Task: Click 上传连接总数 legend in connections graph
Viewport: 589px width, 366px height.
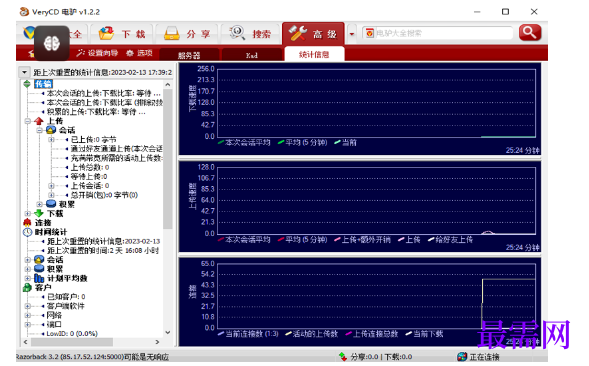Action: pyautogui.click(x=372, y=334)
